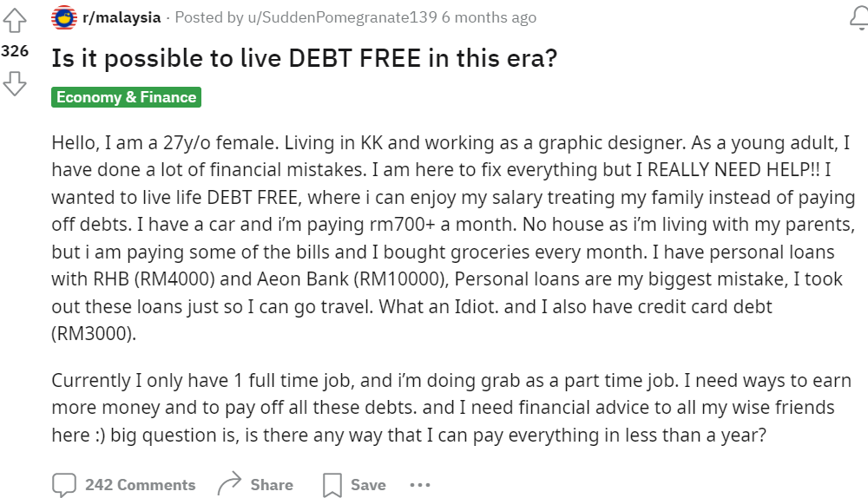Click the 6 months ago timestamp
This screenshot has width=868, height=498.
[489, 17]
